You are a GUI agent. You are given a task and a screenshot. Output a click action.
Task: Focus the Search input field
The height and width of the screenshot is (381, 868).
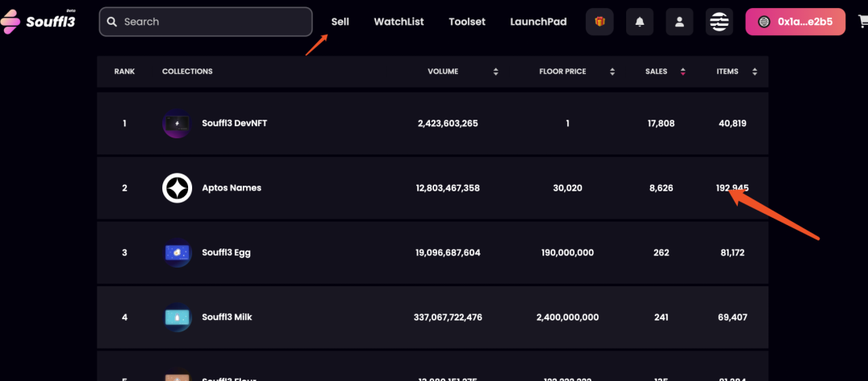[x=206, y=22]
